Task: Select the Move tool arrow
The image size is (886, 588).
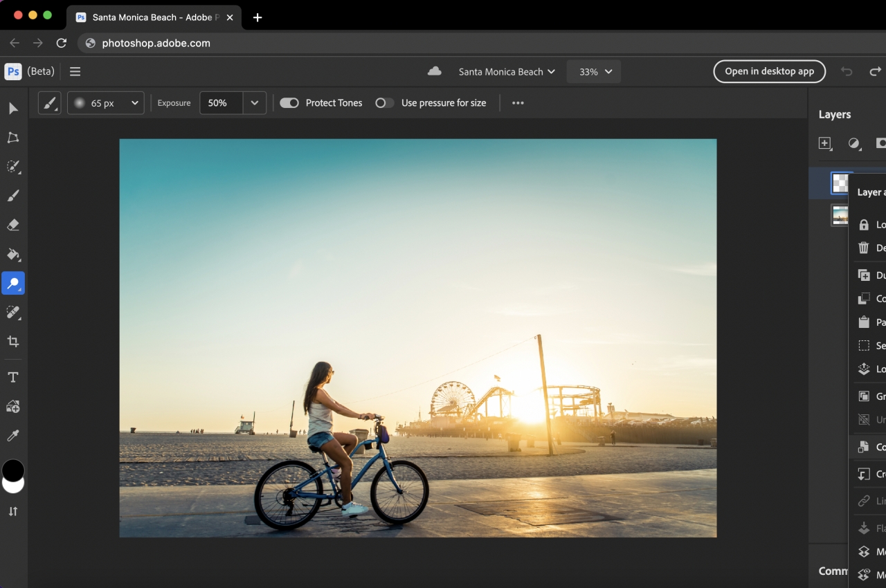Action: coord(13,109)
